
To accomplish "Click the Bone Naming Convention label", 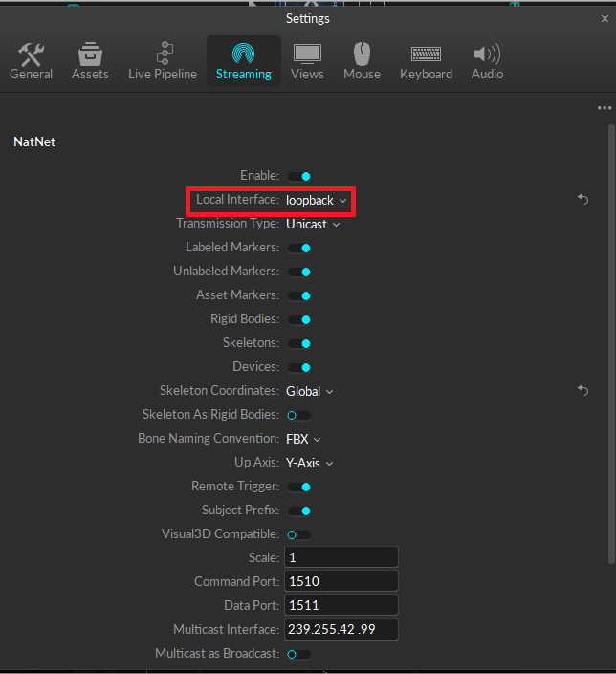I will click(x=209, y=439).
